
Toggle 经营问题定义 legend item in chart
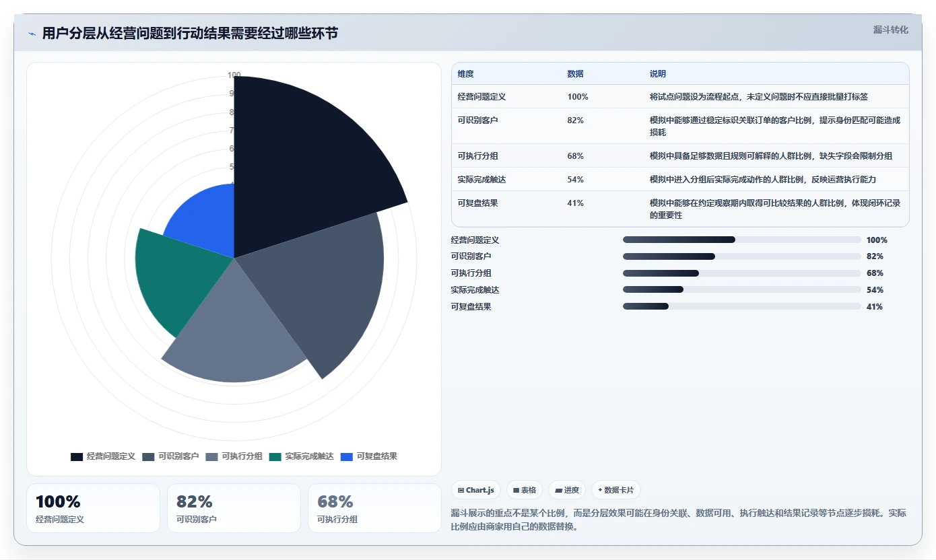coord(103,456)
